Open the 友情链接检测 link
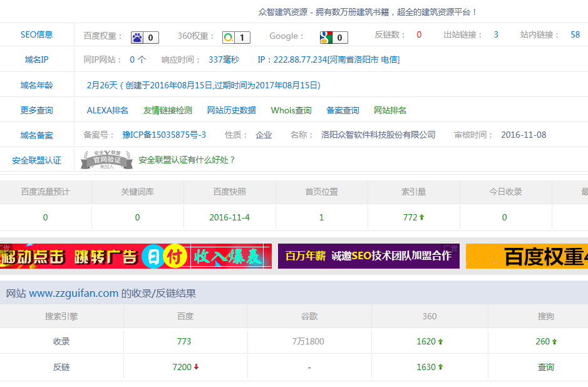This screenshot has height=387, width=588. (x=167, y=110)
